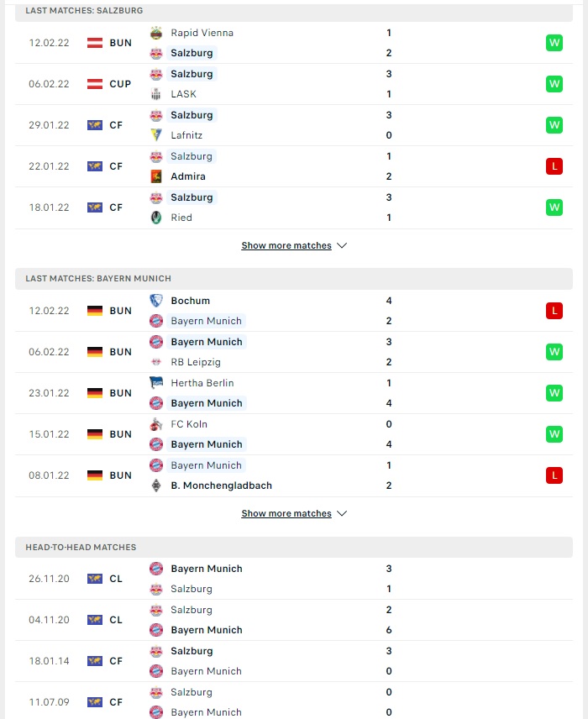
Task: Click the Ried club crest
Action: tap(156, 218)
